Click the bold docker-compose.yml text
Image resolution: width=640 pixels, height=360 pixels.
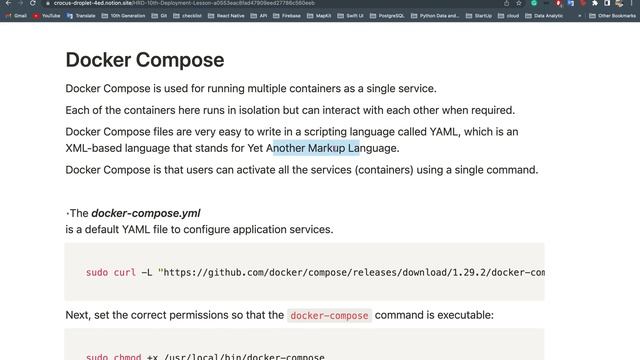(146, 213)
